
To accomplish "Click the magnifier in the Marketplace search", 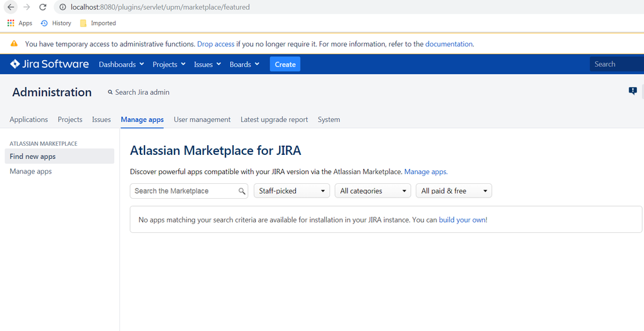I will pos(242,191).
